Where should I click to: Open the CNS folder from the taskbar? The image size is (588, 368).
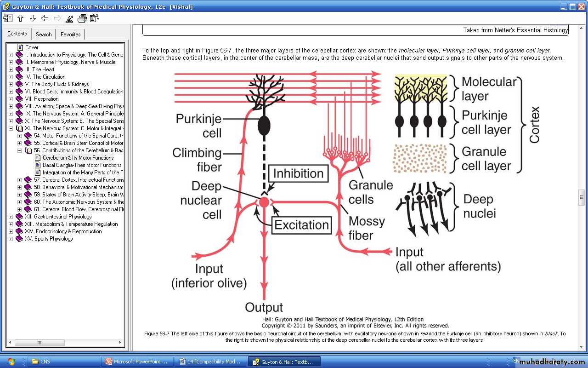click(x=63, y=362)
